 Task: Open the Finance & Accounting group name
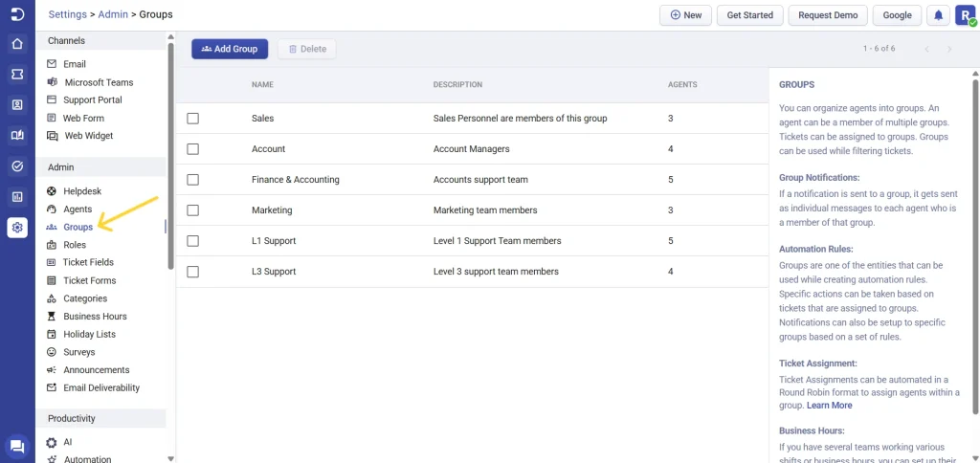click(x=296, y=179)
